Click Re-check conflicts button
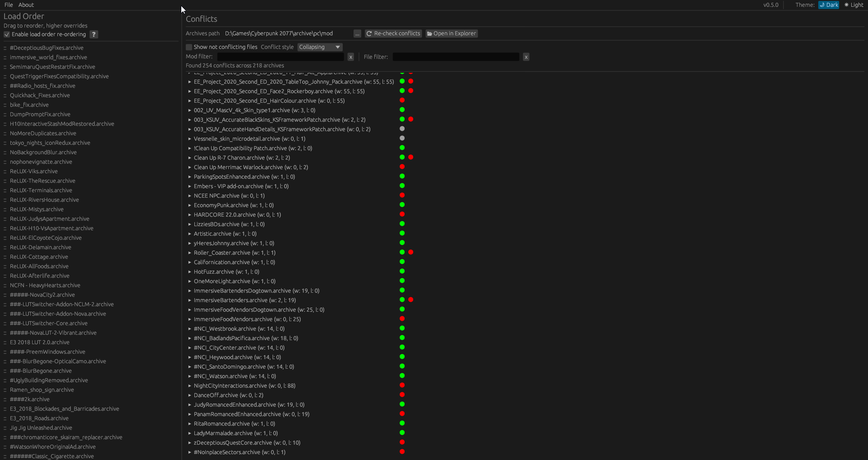The height and width of the screenshot is (460, 868). (x=393, y=33)
